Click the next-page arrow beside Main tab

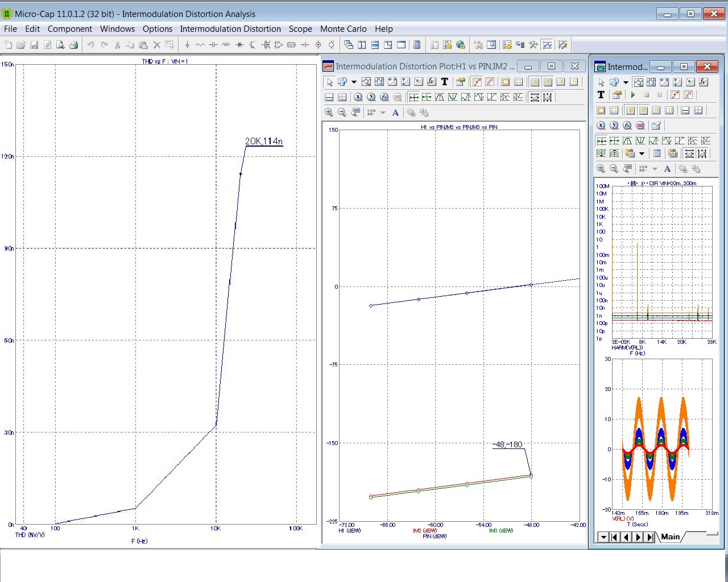click(639, 537)
